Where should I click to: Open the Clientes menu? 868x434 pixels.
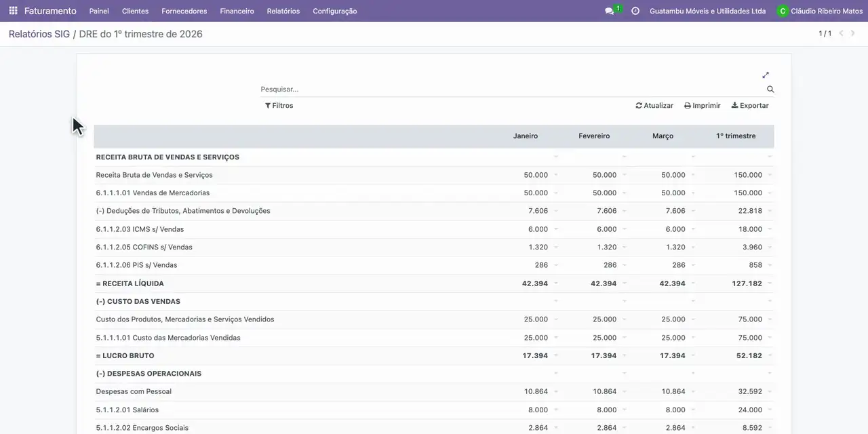click(x=136, y=11)
